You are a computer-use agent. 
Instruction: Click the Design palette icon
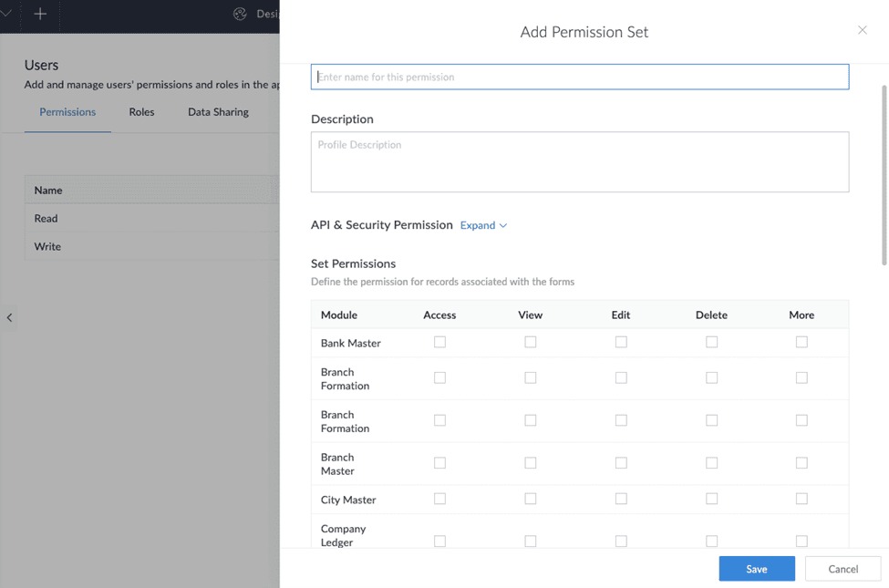pyautogui.click(x=240, y=14)
